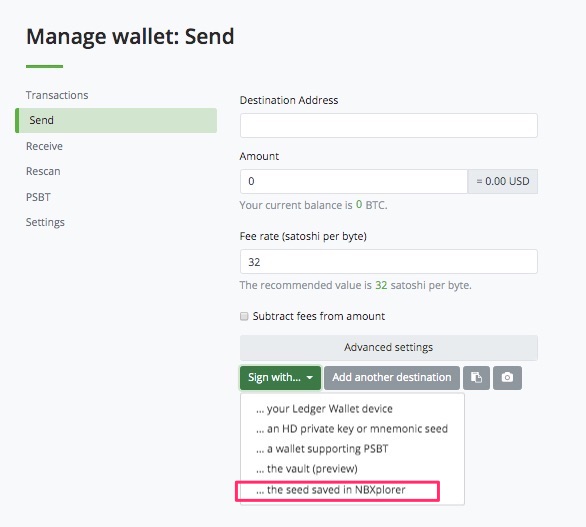Viewport: 586px width, 527px height.
Task: Expand the Advanced settings section
Action: coord(389,347)
